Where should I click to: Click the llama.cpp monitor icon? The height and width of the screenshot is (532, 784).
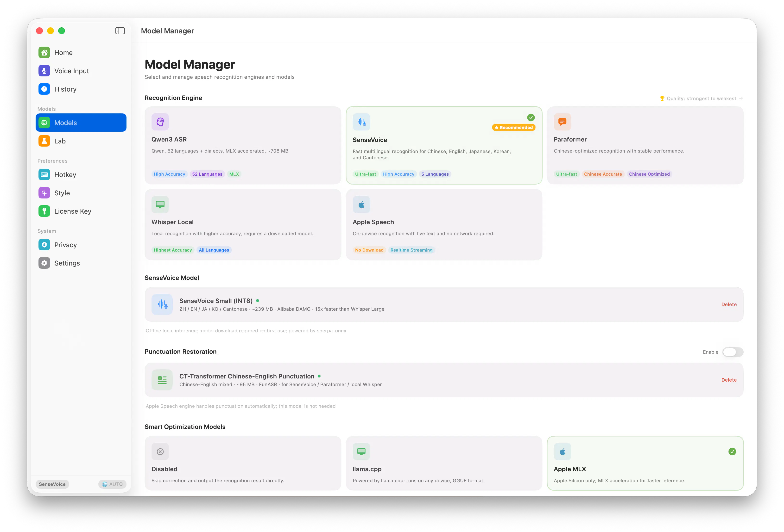[x=361, y=452]
